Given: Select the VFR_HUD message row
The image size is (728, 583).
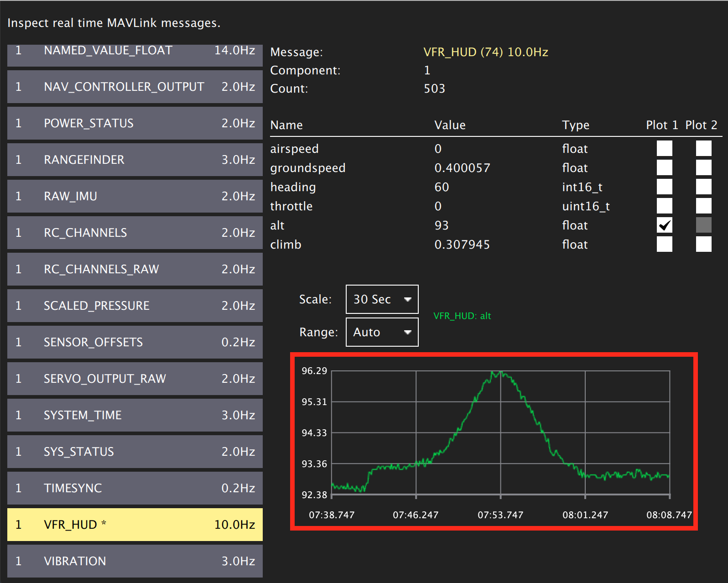Looking at the screenshot, I should click(135, 525).
